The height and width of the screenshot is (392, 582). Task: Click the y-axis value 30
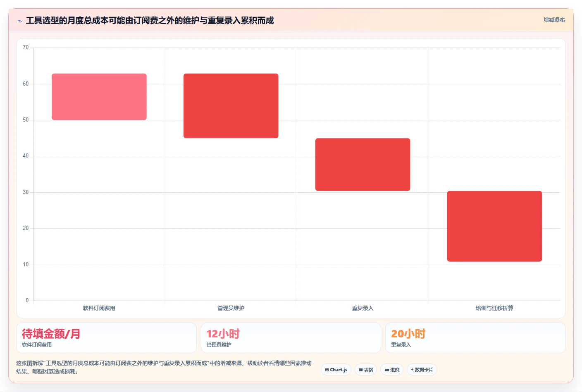(x=26, y=192)
